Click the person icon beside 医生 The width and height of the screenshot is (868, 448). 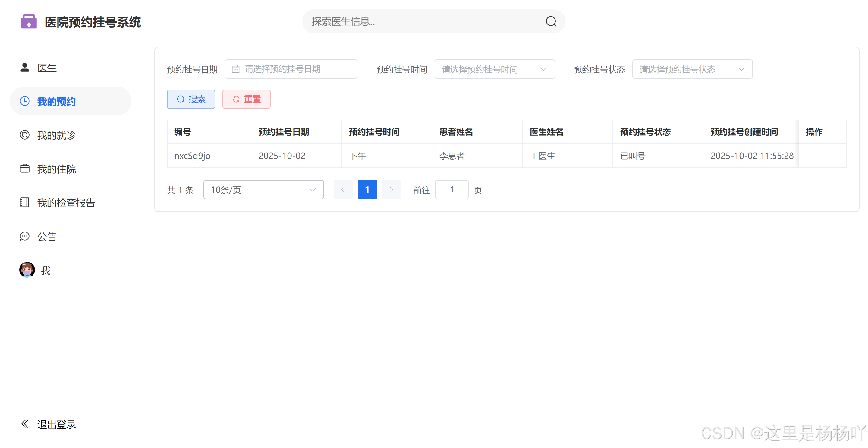tap(25, 68)
